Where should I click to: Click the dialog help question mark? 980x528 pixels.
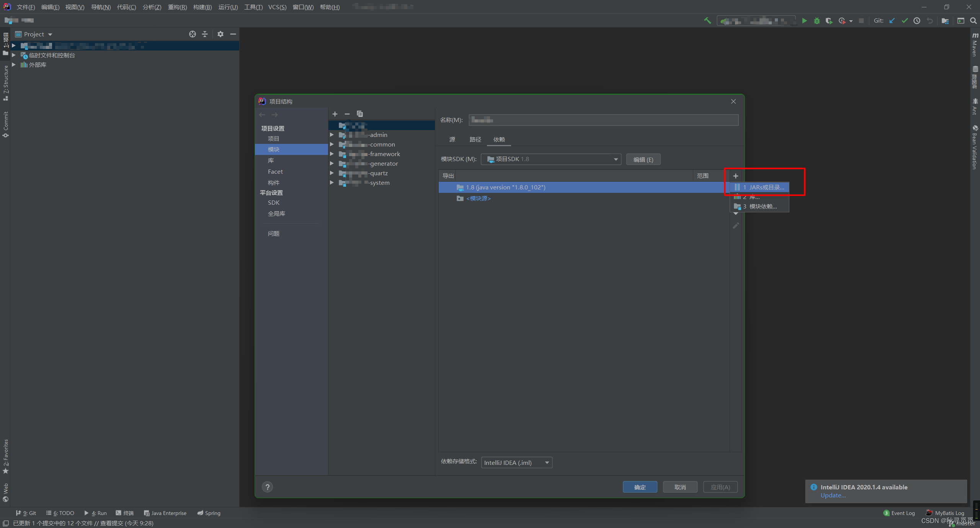267,487
